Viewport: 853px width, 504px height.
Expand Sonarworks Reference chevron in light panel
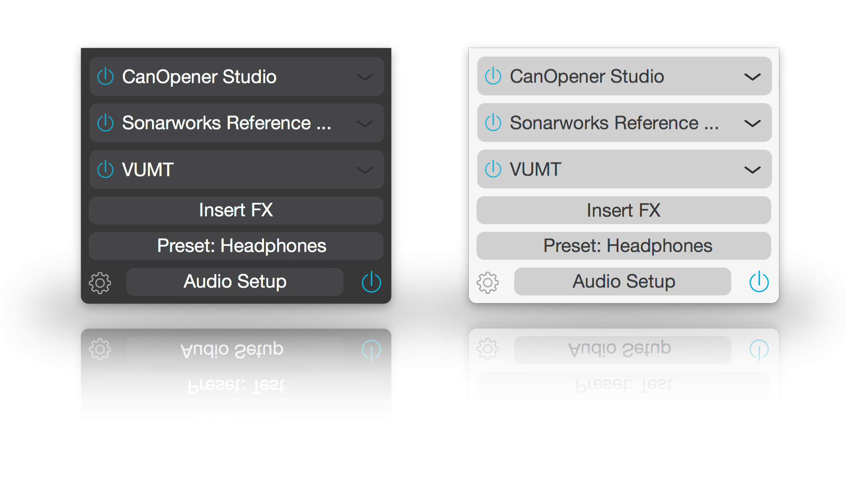pyautogui.click(x=752, y=123)
